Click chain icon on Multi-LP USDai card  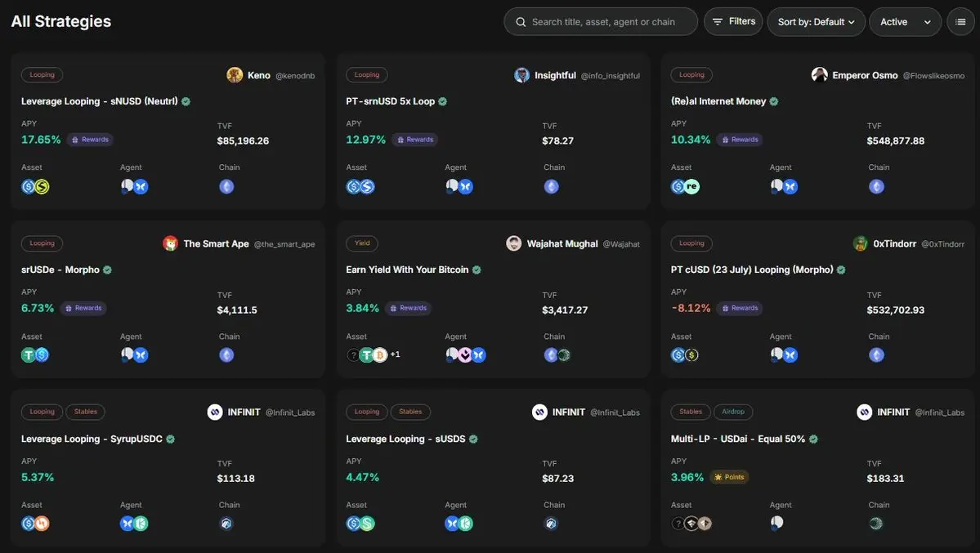pyautogui.click(x=876, y=524)
